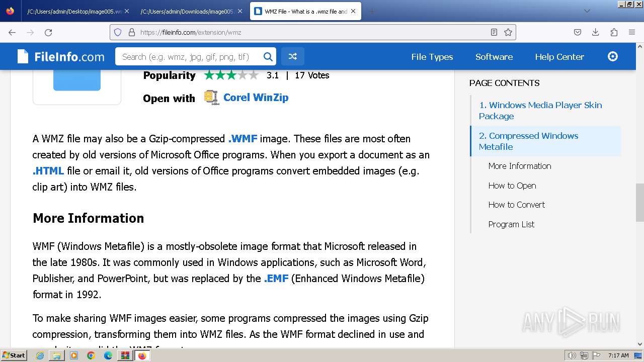The image size is (644, 362).
Task: Expand the list all tabs dropdown
Action: pos(587,11)
